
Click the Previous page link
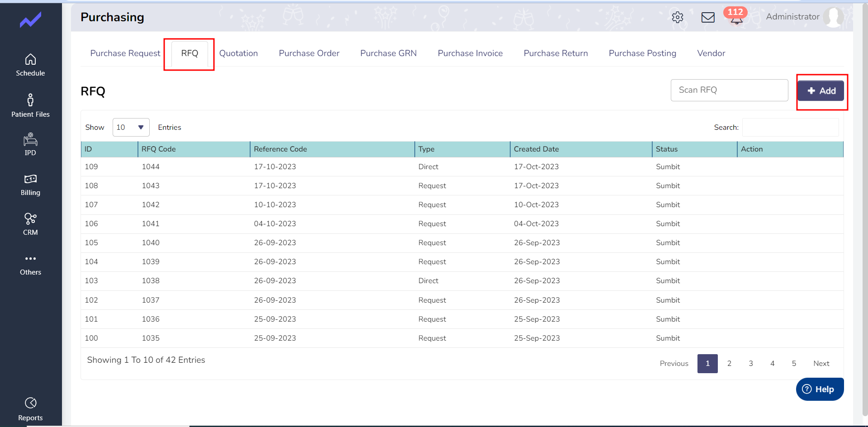click(674, 364)
